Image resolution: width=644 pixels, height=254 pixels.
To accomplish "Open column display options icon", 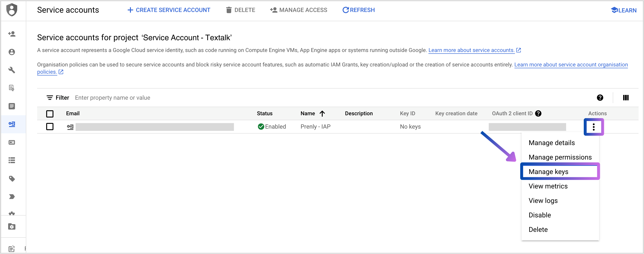I will [x=625, y=98].
